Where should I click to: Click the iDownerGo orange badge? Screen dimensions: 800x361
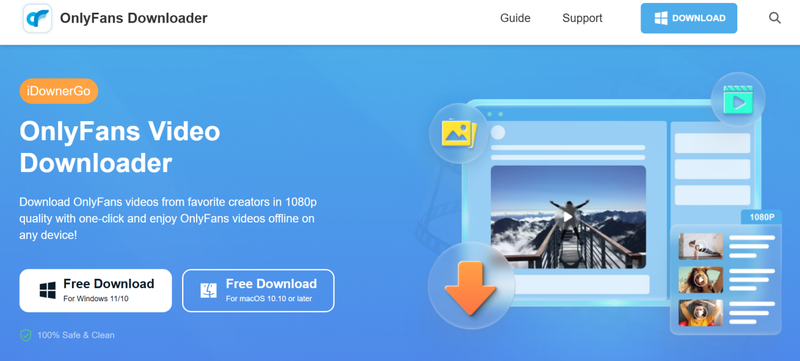click(x=59, y=91)
